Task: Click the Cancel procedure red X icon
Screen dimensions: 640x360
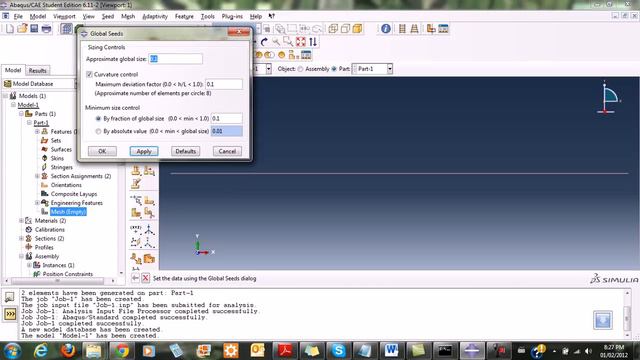Action: 146,278
